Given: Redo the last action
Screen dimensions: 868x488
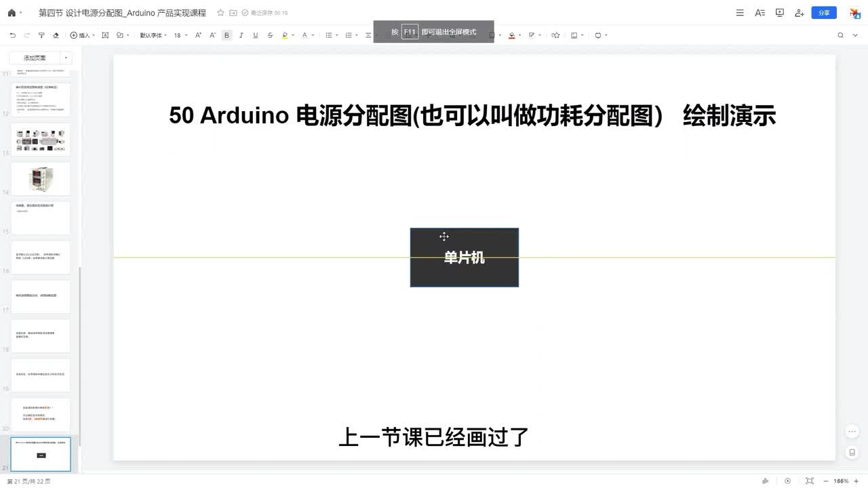Looking at the screenshot, I should pos(26,35).
